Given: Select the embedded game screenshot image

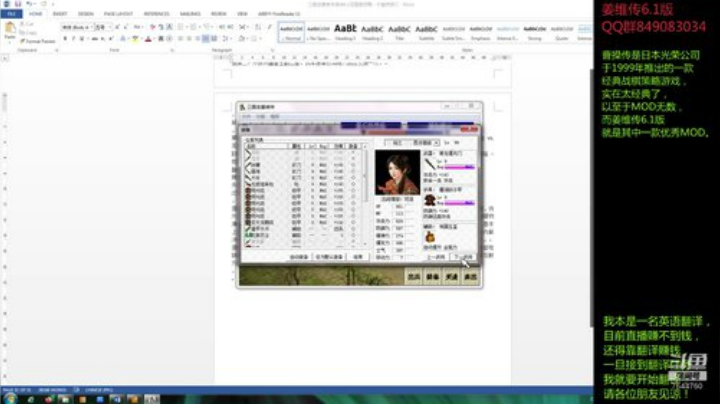Looking at the screenshot, I should point(359,195).
